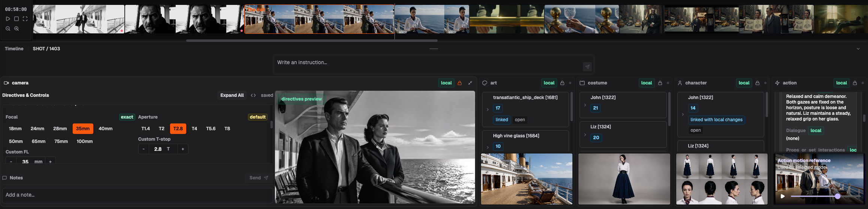Viewport: 868px width, 209px height.
Task: Collapse the camera panel with the shrink arrows
Action: (x=470, y=83)
